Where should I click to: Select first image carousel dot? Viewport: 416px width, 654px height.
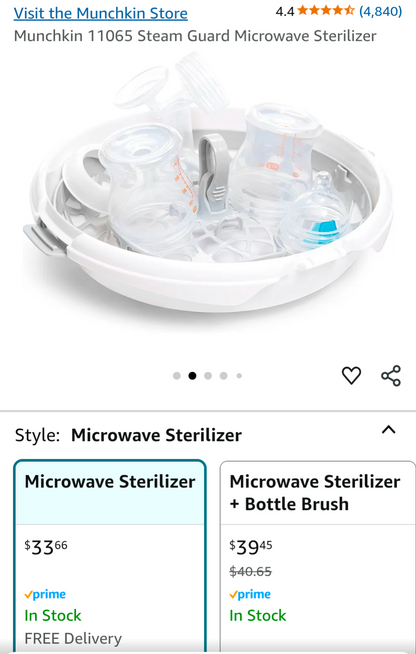176,376
